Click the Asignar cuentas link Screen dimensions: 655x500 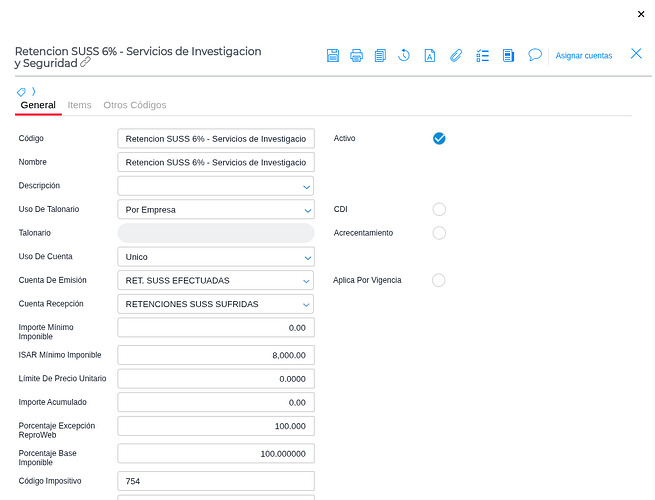click(584, 56)
